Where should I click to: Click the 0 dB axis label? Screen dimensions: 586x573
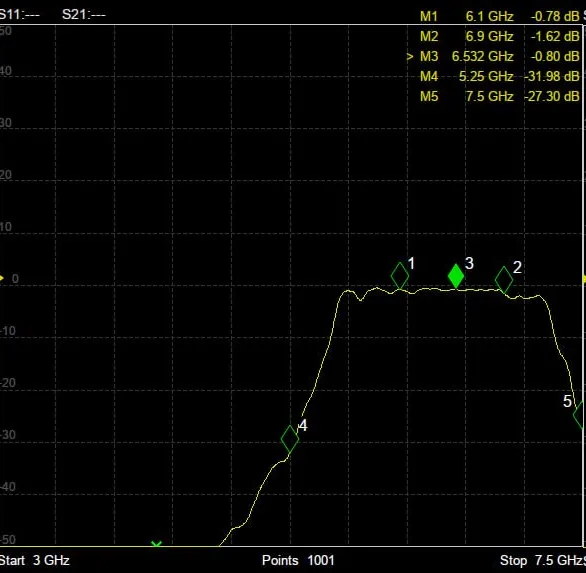click(15, 278)
